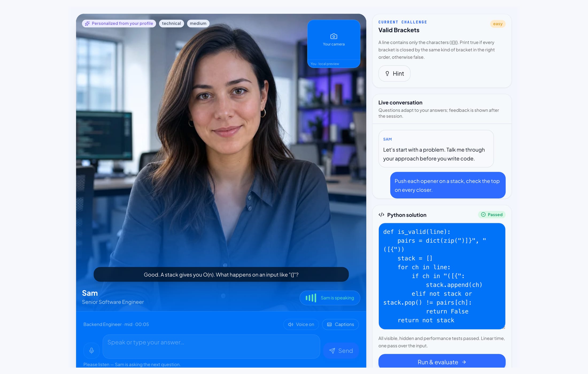The width and height of the screenshot is (588, 374).
Task: Click the microphone icon button
Action: (91, 350)
